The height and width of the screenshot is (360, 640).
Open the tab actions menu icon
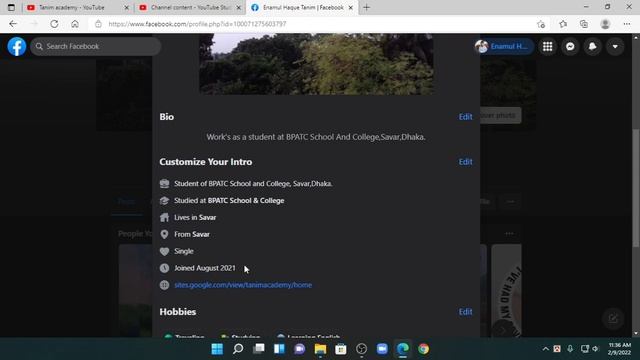pos(11,7)
